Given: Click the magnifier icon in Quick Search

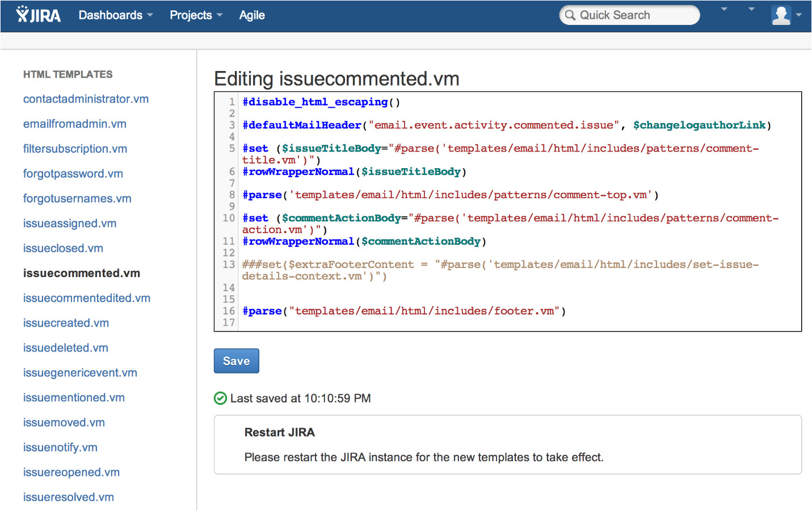Looking at the screenshot, I should (x=570, y=15).
